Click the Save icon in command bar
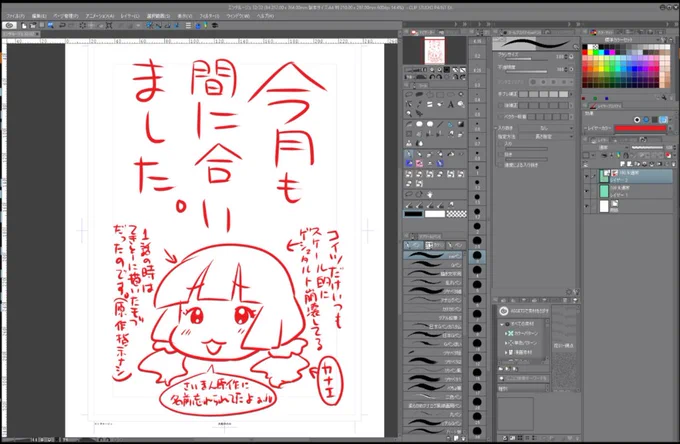This screenshot has width=680, height=444. [42, 26]
